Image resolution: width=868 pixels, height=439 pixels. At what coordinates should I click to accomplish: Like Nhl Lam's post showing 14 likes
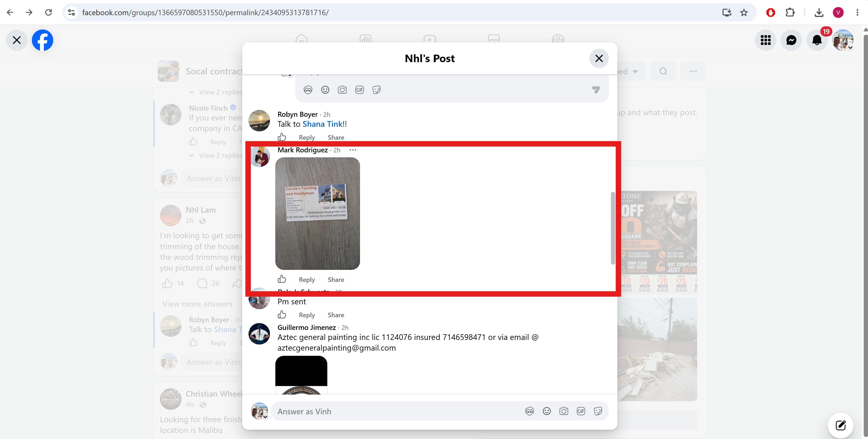[x=167, y=283]
